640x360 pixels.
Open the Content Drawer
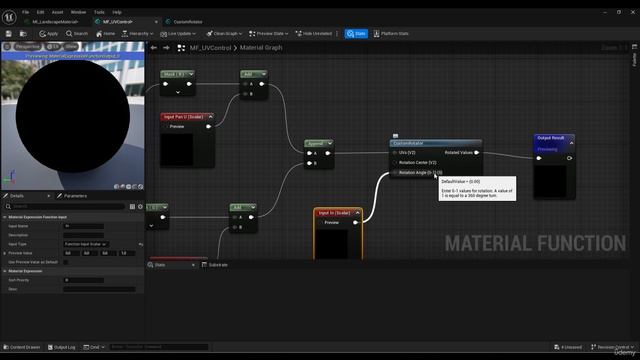pyautogui.click(x=22, y=347)
